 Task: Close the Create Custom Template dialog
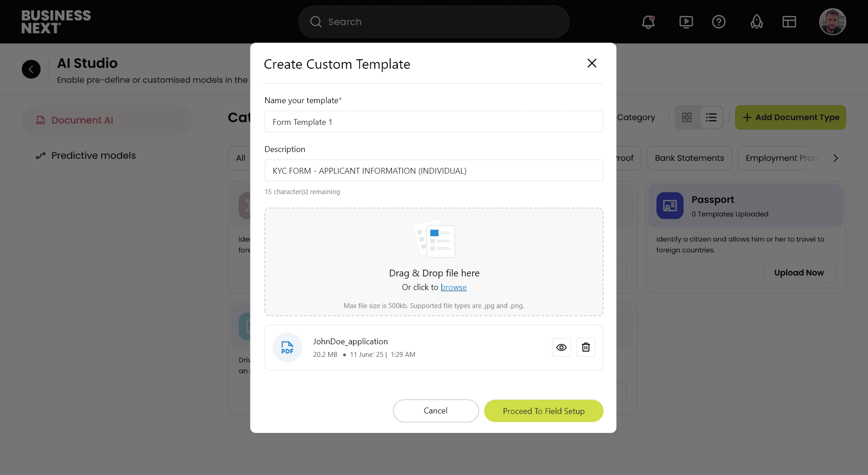(x=592, y=63)
